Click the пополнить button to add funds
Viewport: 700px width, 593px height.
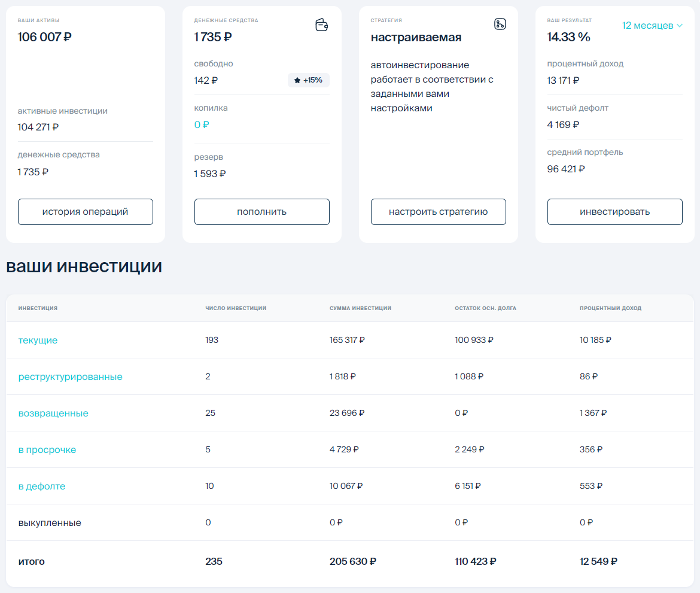[261, 211]
